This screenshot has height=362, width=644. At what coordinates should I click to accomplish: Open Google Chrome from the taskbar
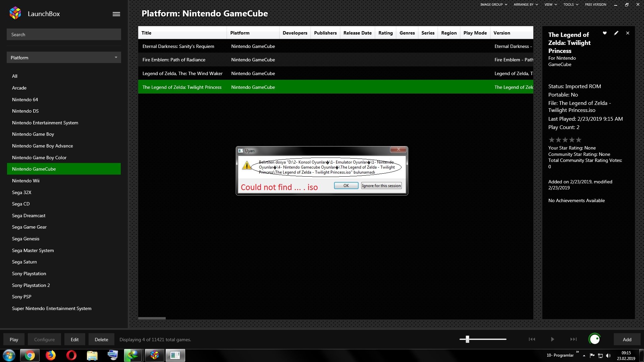coord(30,355)
